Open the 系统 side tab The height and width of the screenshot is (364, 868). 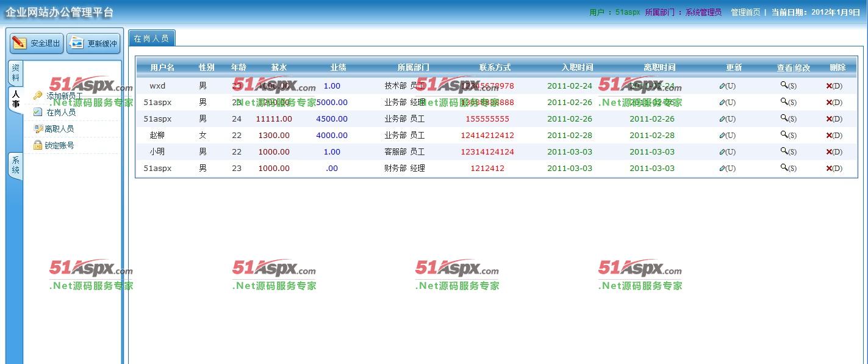(16, 166)
